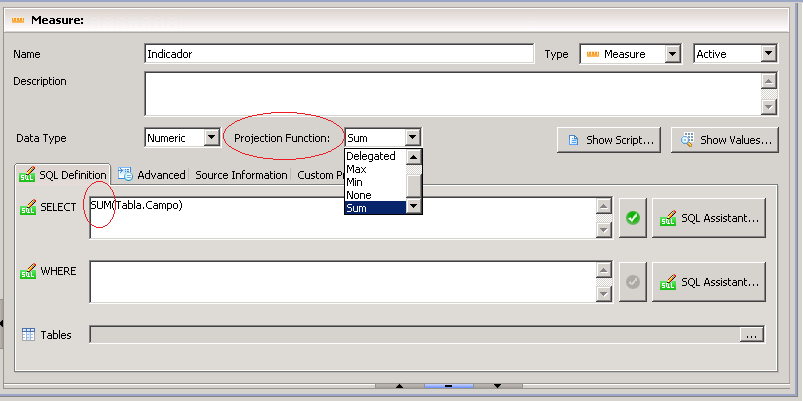
Task: Click the Tables browse ellipsis button
Action: coord(753,335)
